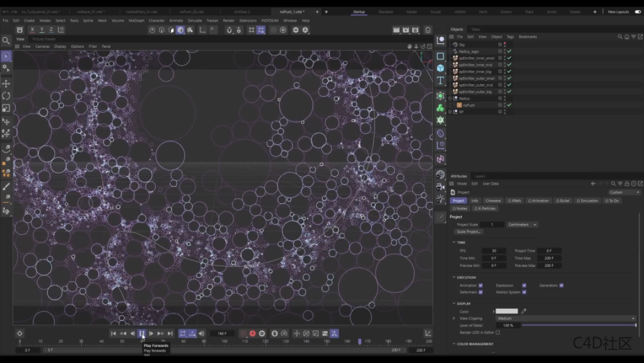Select the Move tool in left toolbar
Viewport: 644px width, 363px height.
6,84
